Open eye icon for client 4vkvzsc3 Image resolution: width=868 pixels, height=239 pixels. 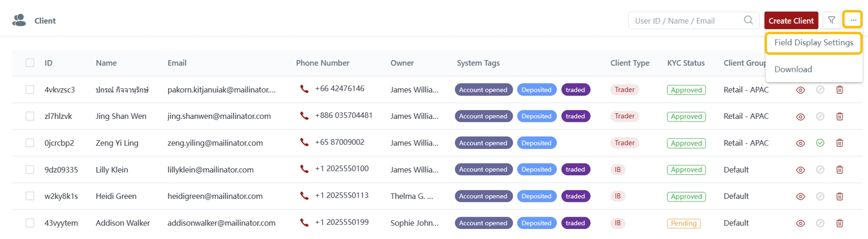pos(800,90)
